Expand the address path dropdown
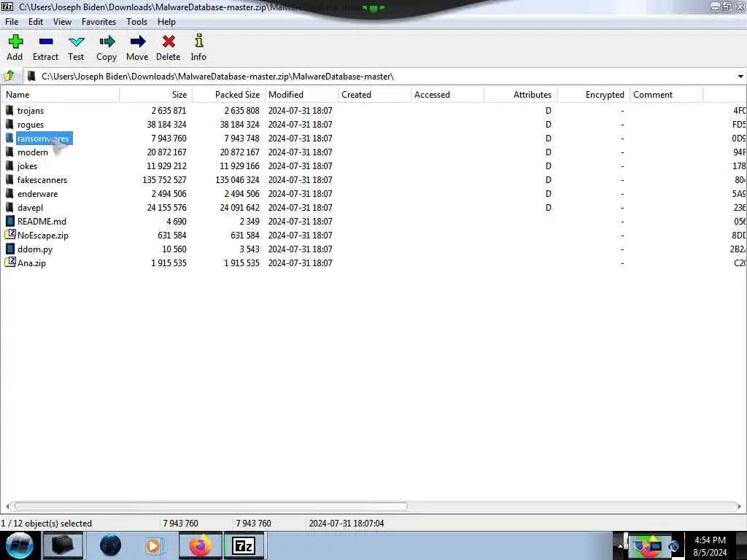 tap(740, 76)
